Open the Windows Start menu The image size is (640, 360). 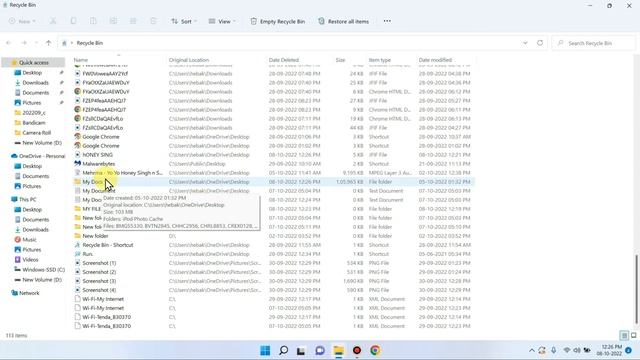tap(265, 350)
